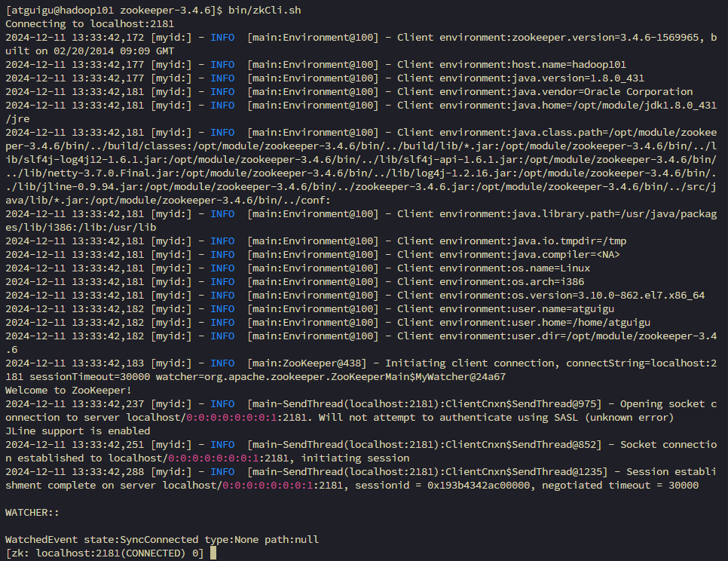Click os.name=Linux text
This screenshot has height=561, width=728.
click(x=551, y=268)
